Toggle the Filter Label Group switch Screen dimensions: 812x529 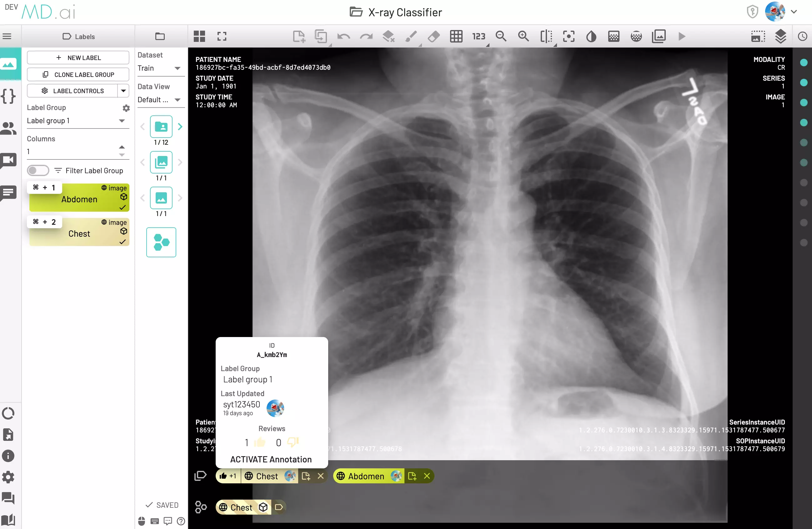point(38,170)
